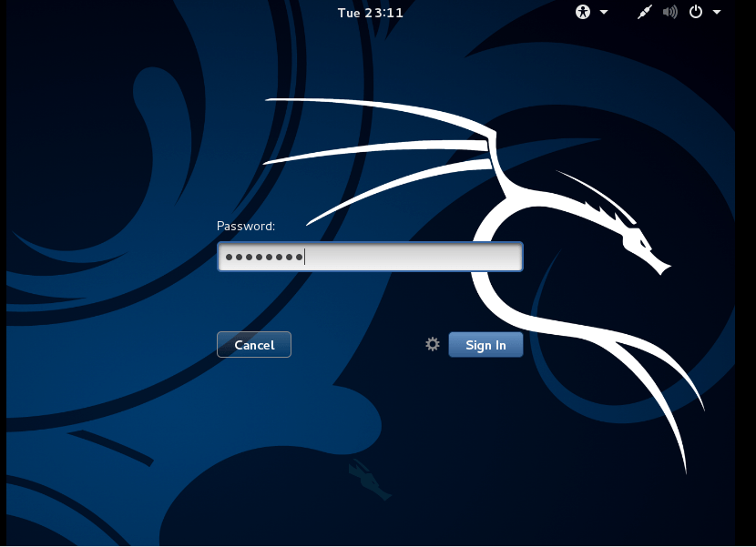Screen dimensions: 756x547
Task: Open the session options gear icon
Action: coord(433,344)
